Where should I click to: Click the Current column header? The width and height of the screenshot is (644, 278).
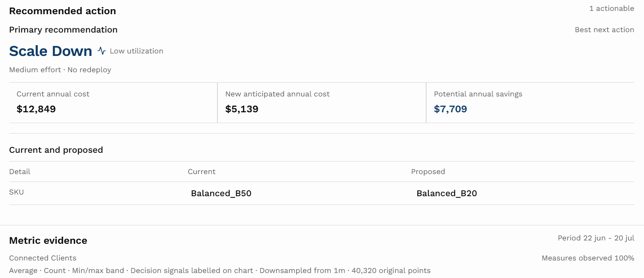pyautogui.click(x=202, y=172)
